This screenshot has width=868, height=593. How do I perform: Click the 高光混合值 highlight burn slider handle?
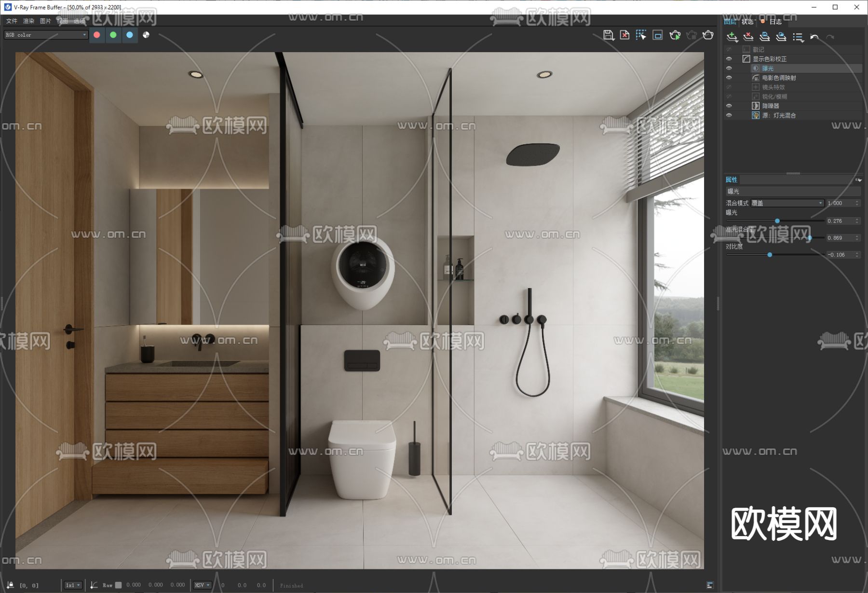point(810,238)
